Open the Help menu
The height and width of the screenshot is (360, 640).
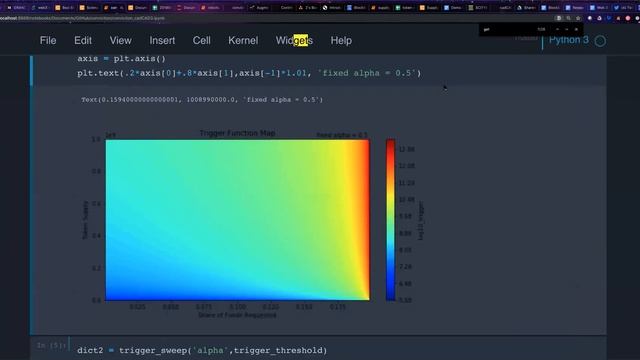tap(341, 40)
